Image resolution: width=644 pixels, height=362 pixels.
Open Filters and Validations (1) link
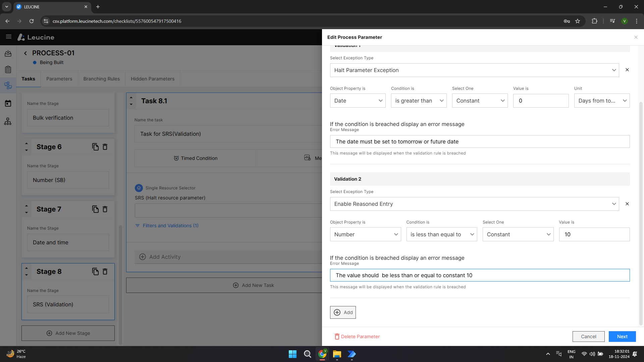167,226
